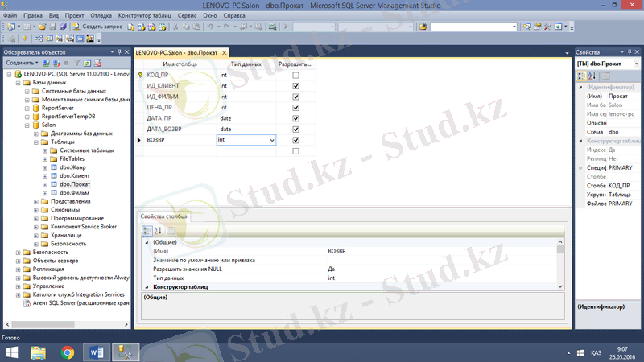The image size is (644, 362).
Task: Open the Правка menu
Action: 33,15
